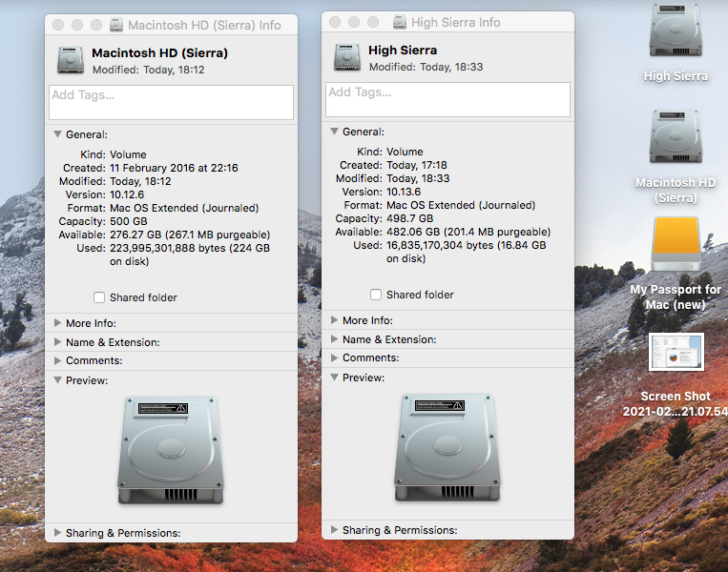Click the zoom button of Macintosh HD (Sierra) Info
728x572 pixels.
coord(96,25)
